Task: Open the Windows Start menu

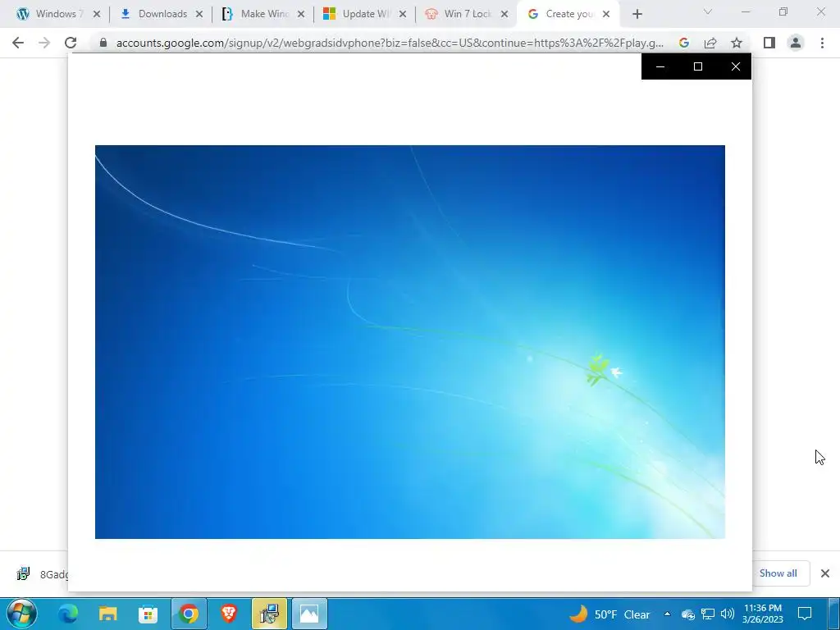Action: point(21,614)
